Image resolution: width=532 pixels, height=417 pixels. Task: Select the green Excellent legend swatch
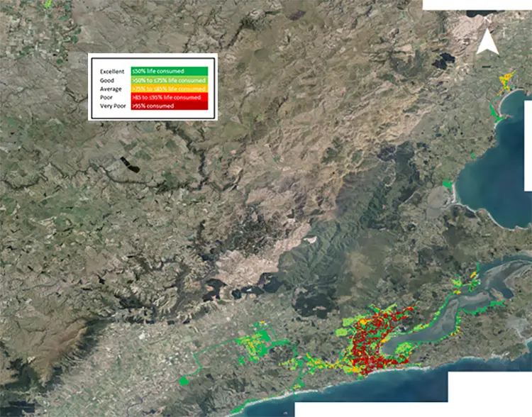tap(169, 71)
